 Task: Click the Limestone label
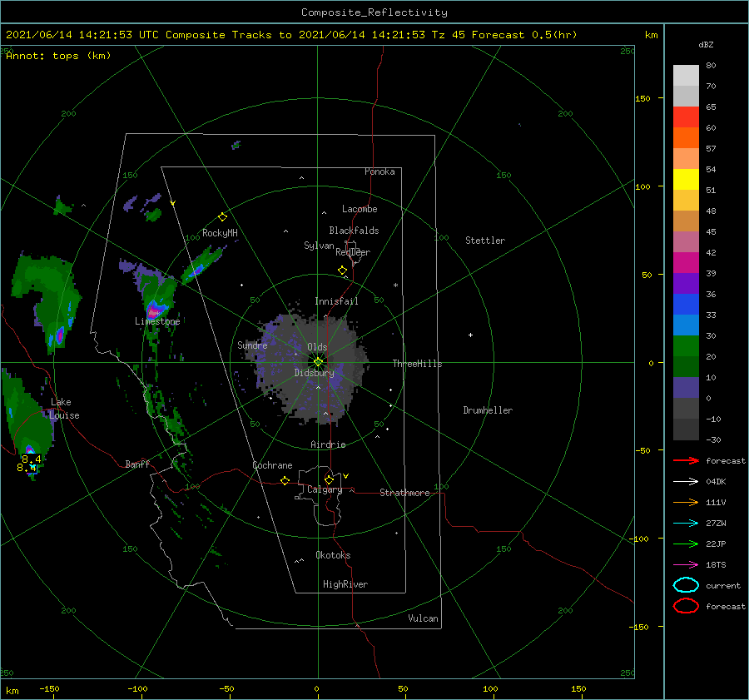[157, 321]
